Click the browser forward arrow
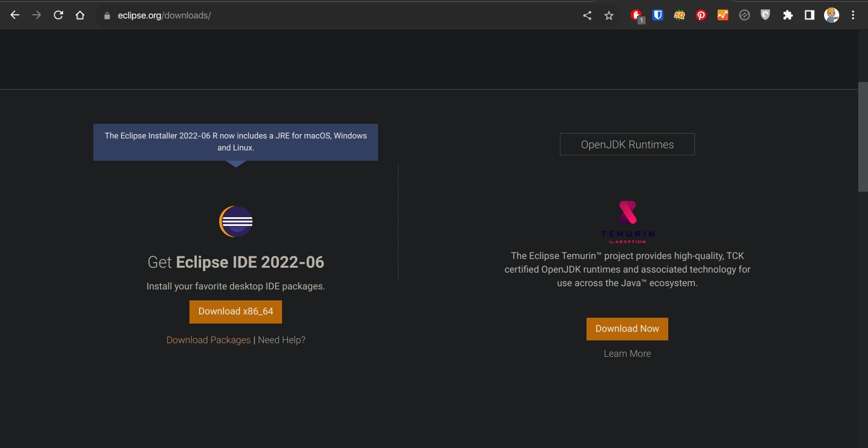The width and height of the screenshot is (868, 448). click(x=37, y=15)
